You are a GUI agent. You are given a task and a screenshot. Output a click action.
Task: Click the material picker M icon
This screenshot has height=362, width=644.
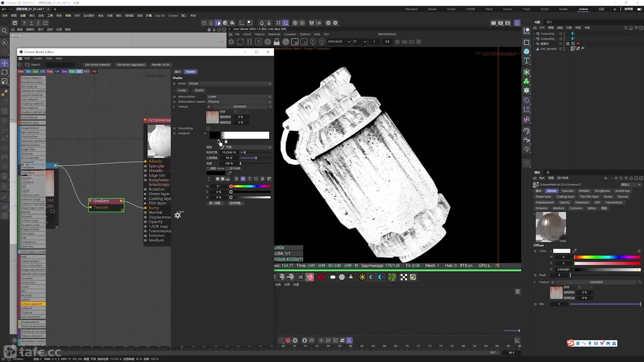click(x=322, y=42)
